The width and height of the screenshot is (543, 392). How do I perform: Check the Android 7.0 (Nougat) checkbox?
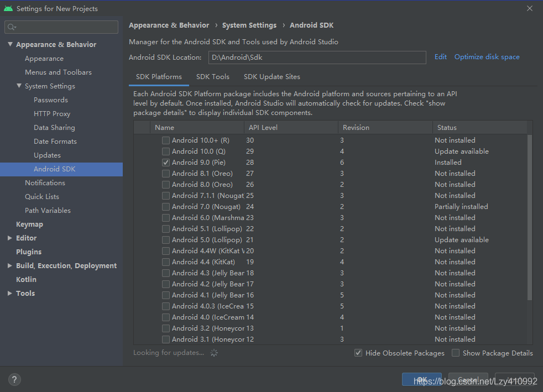click(x=166, y=207)
